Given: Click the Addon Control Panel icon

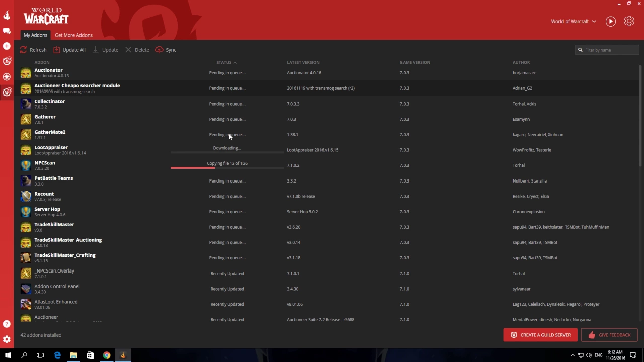Looking at the screenshot, I should [26, 289].
